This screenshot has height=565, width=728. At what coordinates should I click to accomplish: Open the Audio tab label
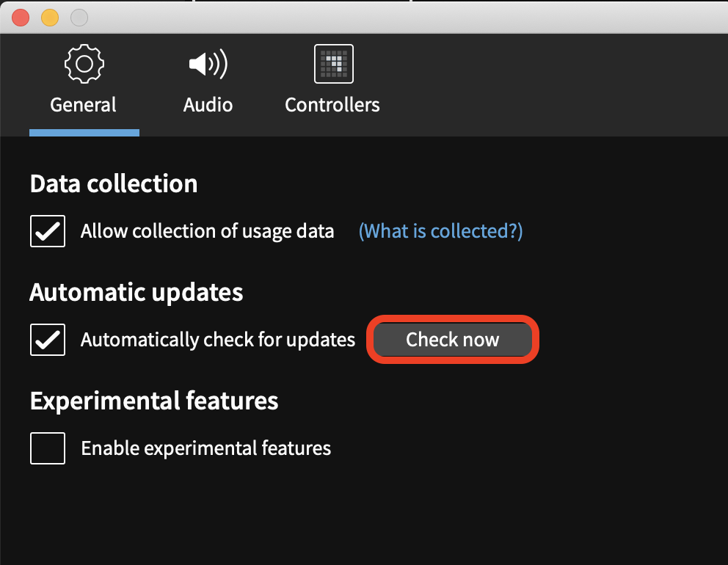coord(208,105)
